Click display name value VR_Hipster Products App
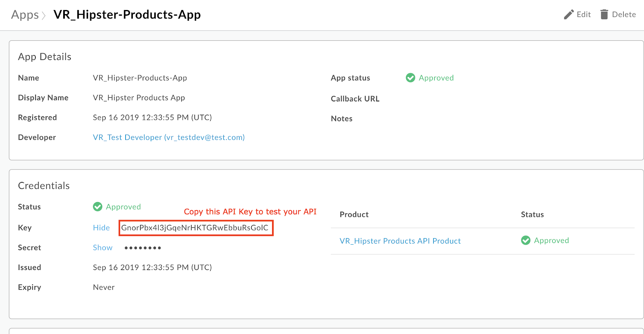644x334 pixels. (139, 98)
